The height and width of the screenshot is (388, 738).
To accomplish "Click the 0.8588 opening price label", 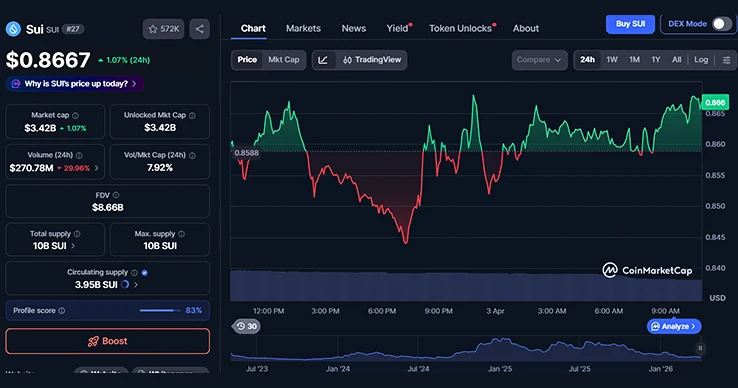I will click(247, 153).
